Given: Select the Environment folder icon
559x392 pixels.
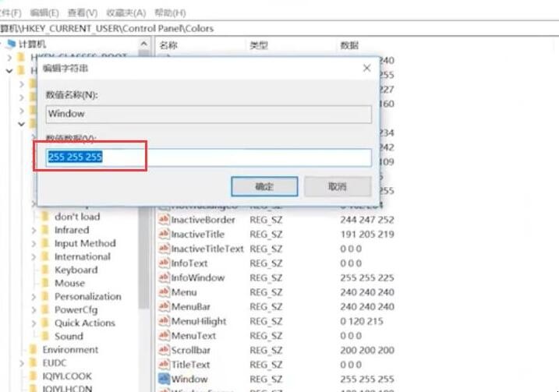Looking at the screenshot, I should pyautogui.click(x=34, y=350).
